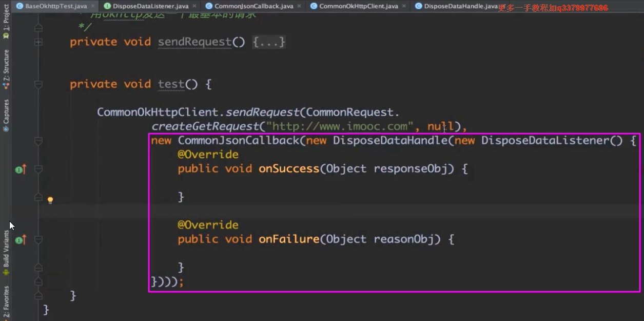Close the BaseOkhttpTest.java tab

click(x=94, y=6)
